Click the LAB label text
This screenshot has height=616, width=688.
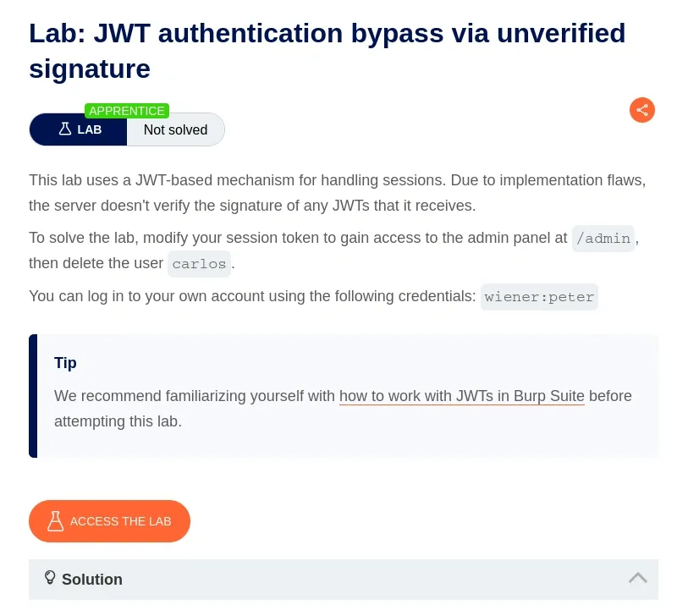(89, 129)
